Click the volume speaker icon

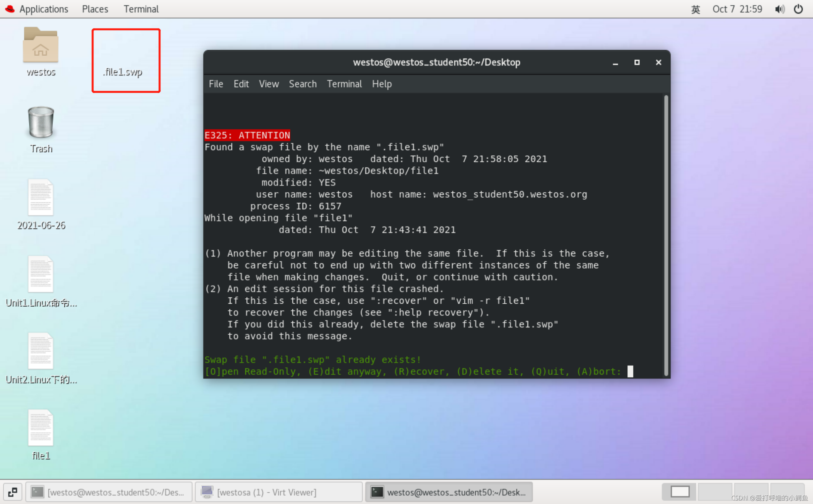click(779, 9)
